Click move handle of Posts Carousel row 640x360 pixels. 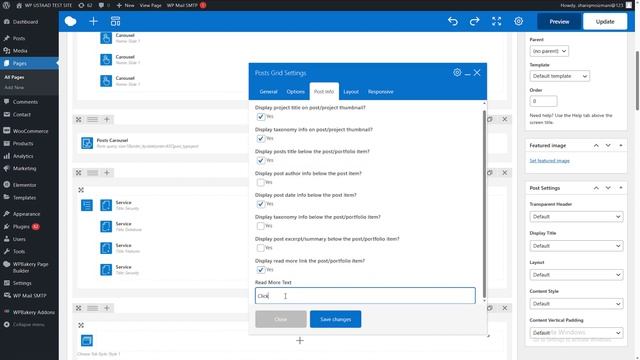click(79, 120)
